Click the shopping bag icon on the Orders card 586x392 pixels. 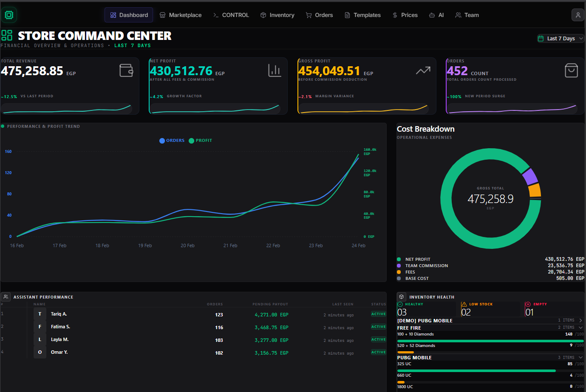coord(572,70)
